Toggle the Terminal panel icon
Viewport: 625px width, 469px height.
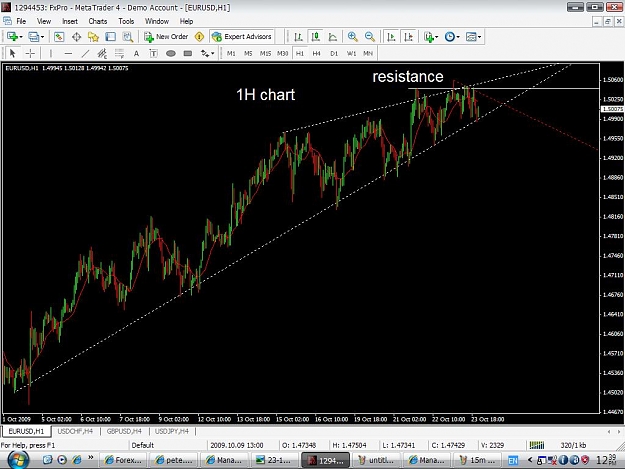pyautogui.click(x=110, y=37)
